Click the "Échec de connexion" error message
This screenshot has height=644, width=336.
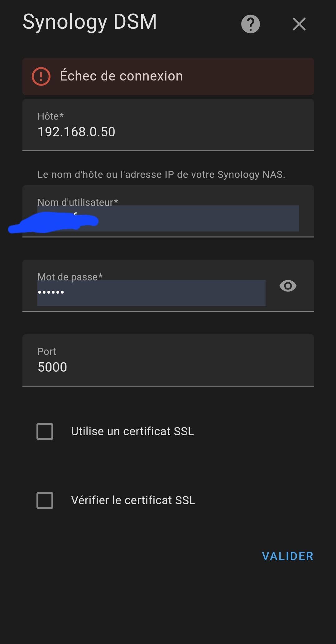click(x=121, y=76)
